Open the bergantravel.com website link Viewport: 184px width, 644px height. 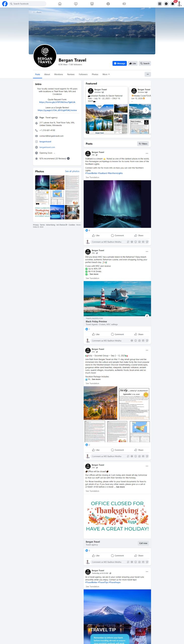tap(47, 147)
